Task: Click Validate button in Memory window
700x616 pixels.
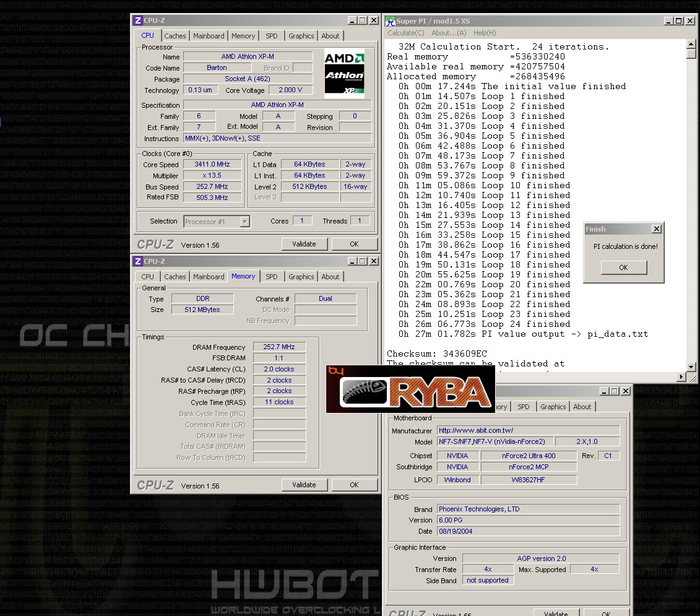Action: [304, 485]
